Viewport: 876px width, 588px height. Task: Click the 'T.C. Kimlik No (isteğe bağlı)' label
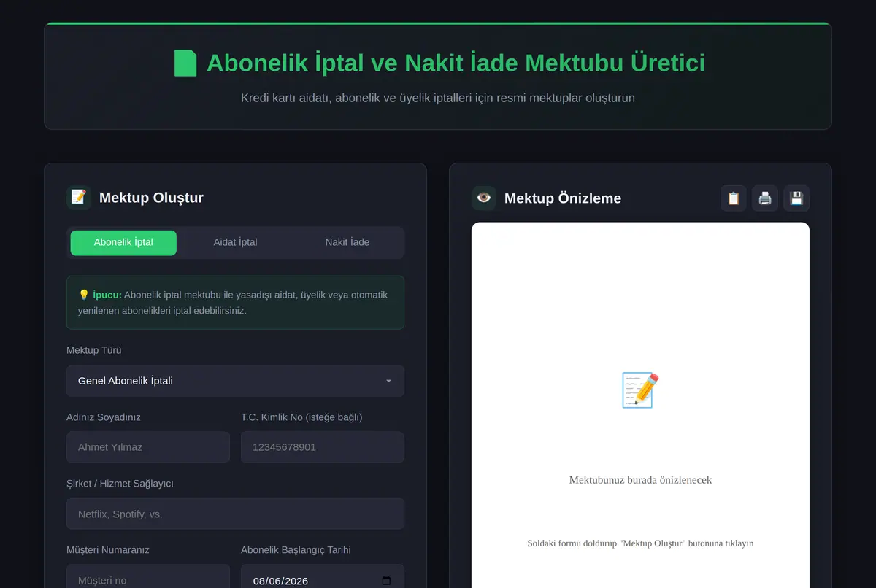click(x=301, y=417)
